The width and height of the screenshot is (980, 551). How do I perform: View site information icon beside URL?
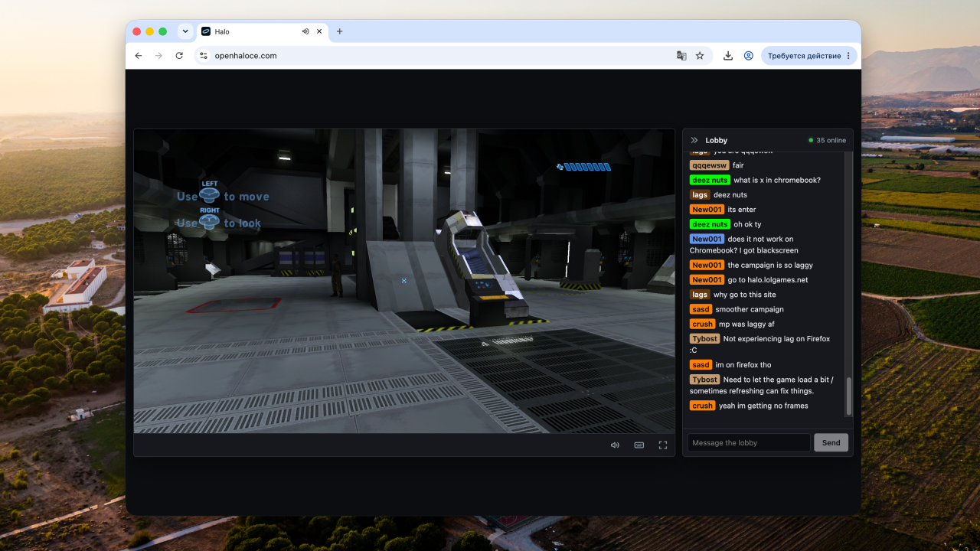pyautogui.click(x=204, y=56)
